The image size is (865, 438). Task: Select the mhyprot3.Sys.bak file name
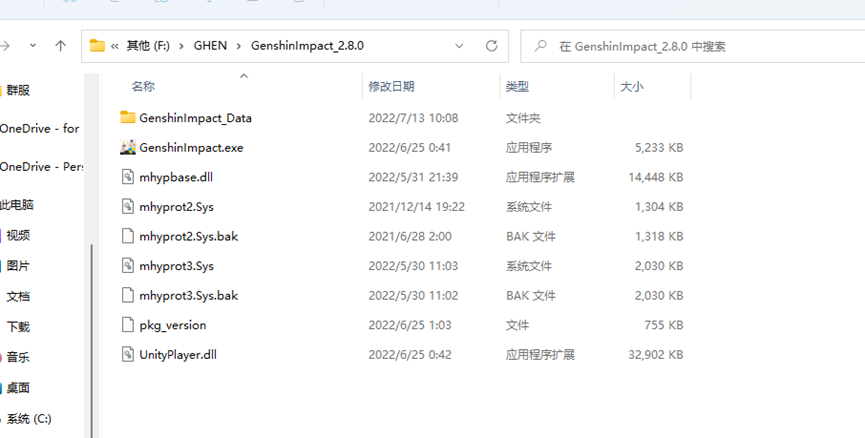189,295
